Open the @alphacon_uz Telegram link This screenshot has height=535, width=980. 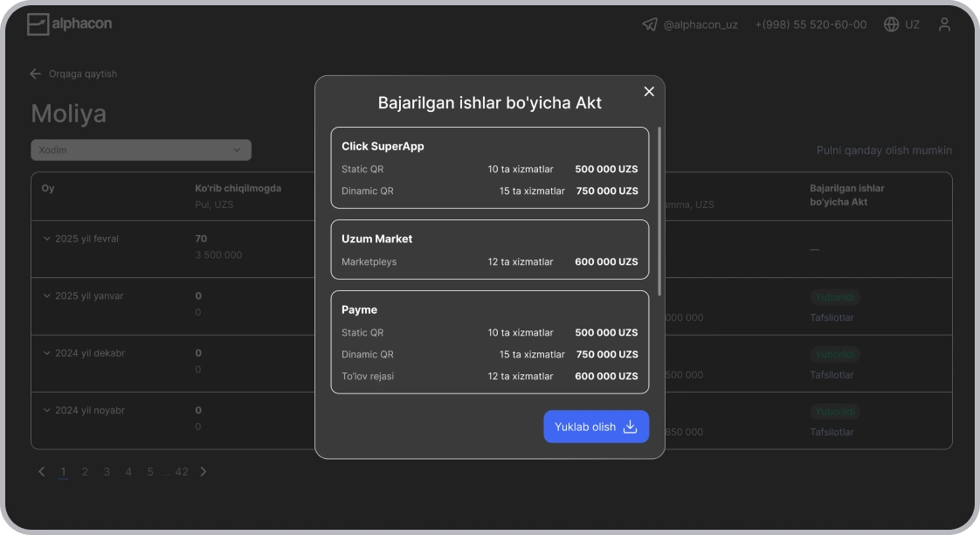tap(700, 24)
